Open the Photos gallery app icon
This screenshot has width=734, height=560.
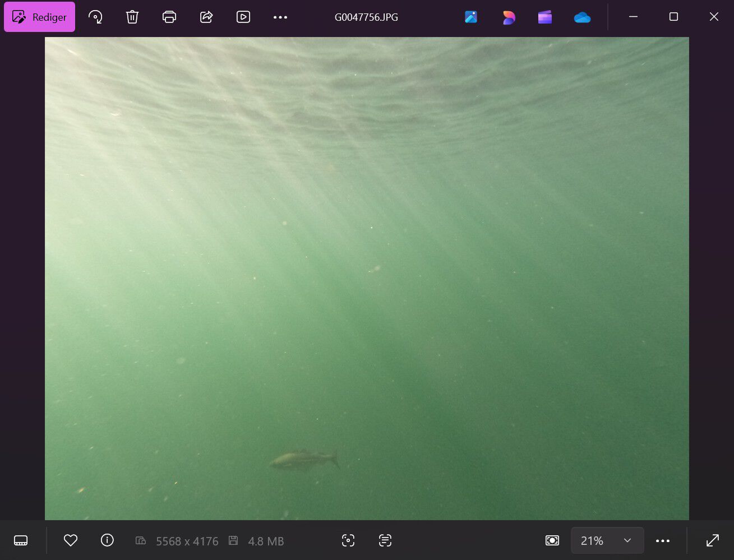[471, 17]
